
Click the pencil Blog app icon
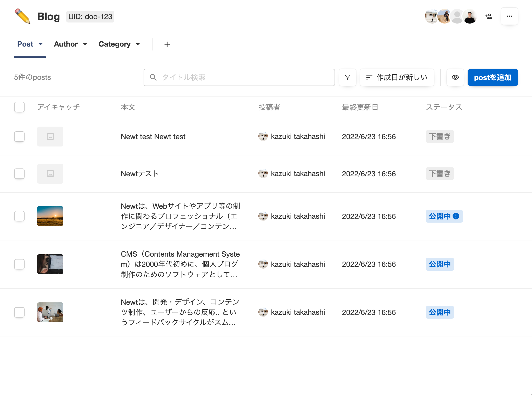pos(22,16)
